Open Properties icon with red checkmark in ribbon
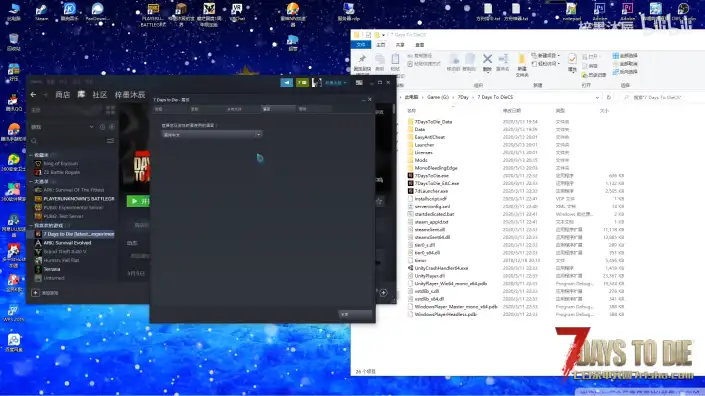705x396 pixels. 572,59
